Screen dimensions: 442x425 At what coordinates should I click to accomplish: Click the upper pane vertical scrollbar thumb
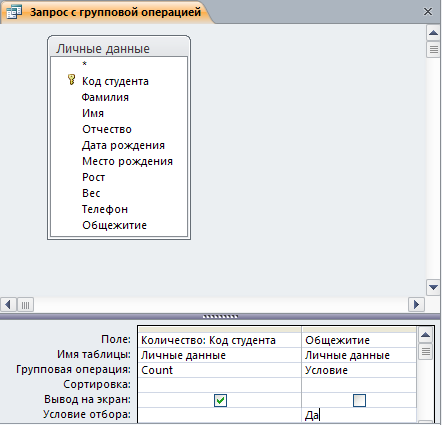(x=433, y=50)
